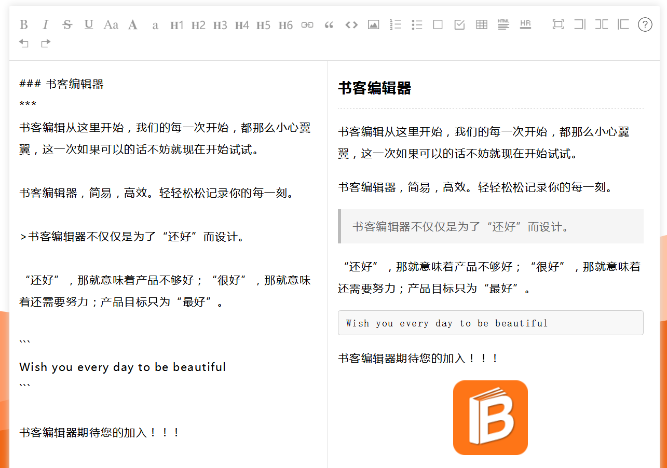667x468 pixels.
Task: Convert text to uppercase with large A icon
Action: coord(133,25)
